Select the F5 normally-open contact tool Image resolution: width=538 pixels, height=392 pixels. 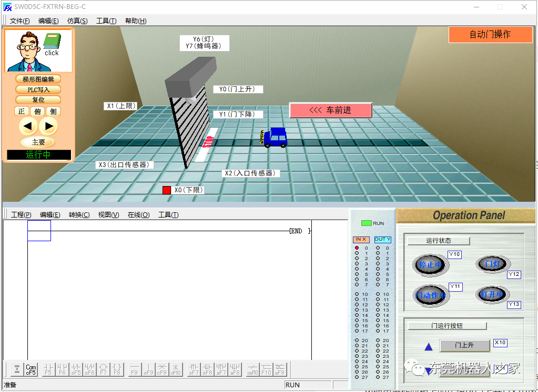(48, 369)
